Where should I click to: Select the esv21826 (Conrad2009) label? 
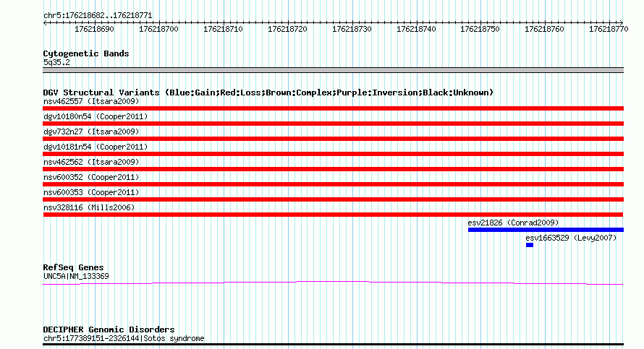[514, 223]
